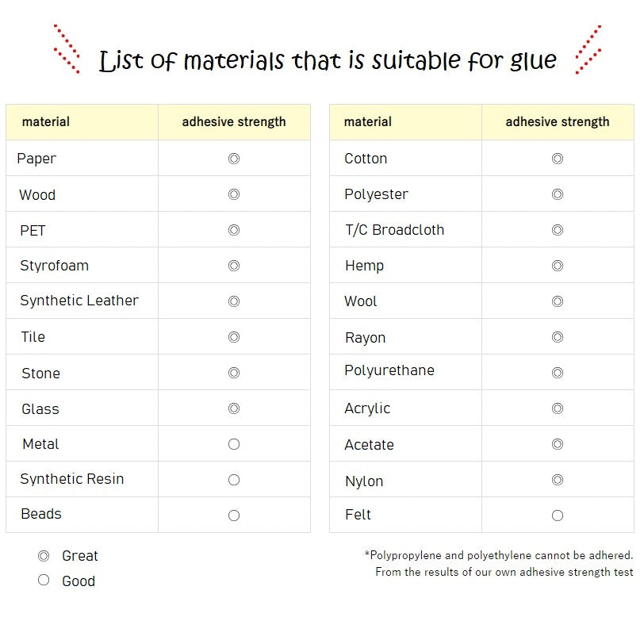Screen dimensions: 644x644
Task: Click the T/C Broadcloth material name
Action: tap(394, 229)
